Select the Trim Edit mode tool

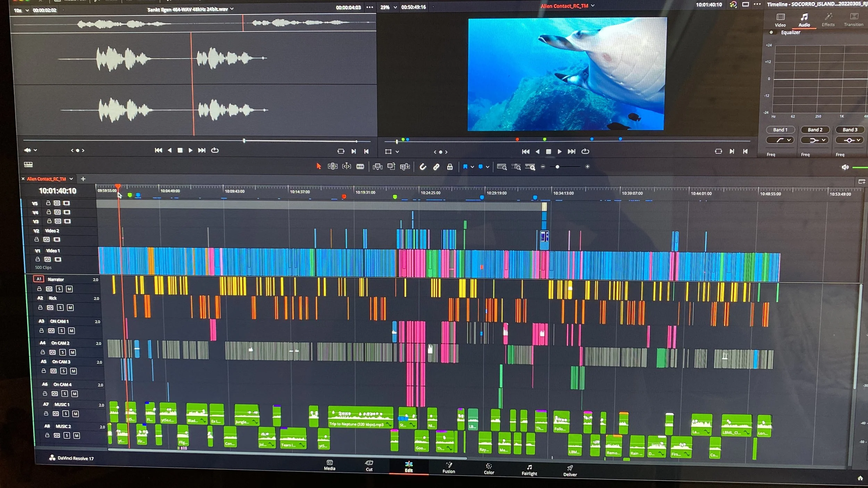[x=332, y=167]
